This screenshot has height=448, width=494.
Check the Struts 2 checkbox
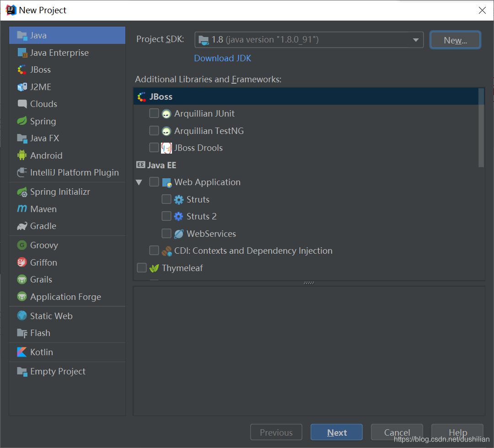[166, 216]
